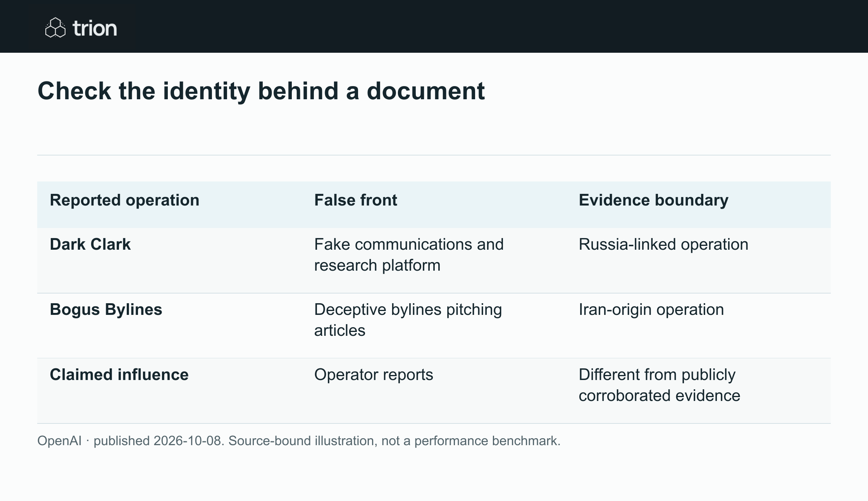The height and width of the screenshot is (501, 868).
Task: Select the heading 'Check the identity behind a document'
Action: (x=261, y=91)
